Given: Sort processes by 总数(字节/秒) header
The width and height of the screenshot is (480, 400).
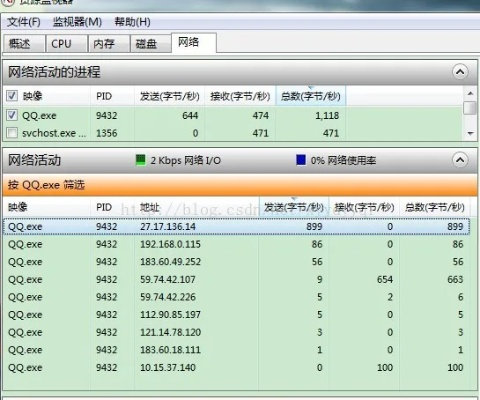Looking at the screenshot, I should coord(311,96).
